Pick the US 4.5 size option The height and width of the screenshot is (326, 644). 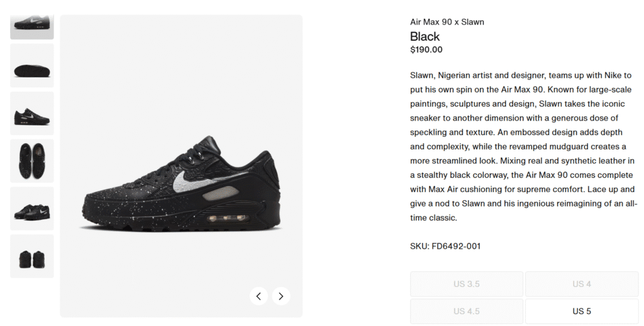point(467,311)
